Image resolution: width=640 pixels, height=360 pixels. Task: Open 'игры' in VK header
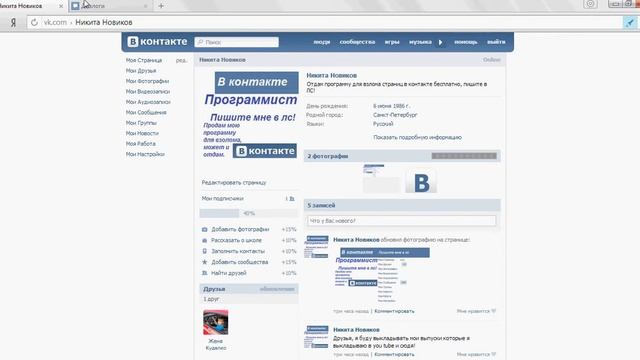[x=392, y=42]
